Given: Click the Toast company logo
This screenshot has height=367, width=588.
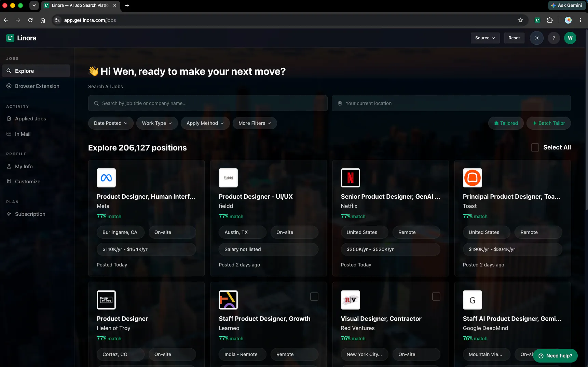Looking at the screenshot, I should pos(473,178).
